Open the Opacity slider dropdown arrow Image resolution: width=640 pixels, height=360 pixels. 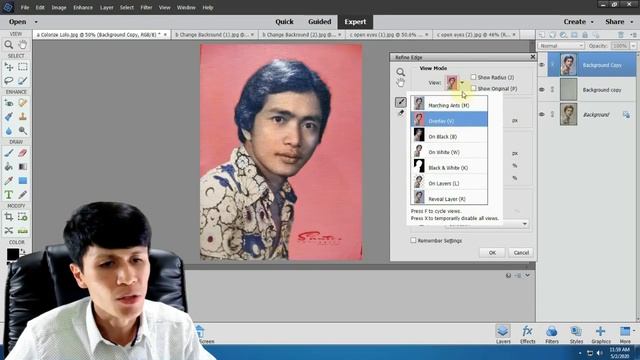coord(633,46)
